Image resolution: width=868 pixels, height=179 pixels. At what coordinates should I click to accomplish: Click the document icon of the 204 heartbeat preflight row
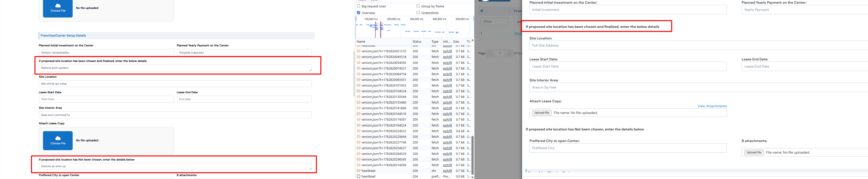click(x=359, y=176)
